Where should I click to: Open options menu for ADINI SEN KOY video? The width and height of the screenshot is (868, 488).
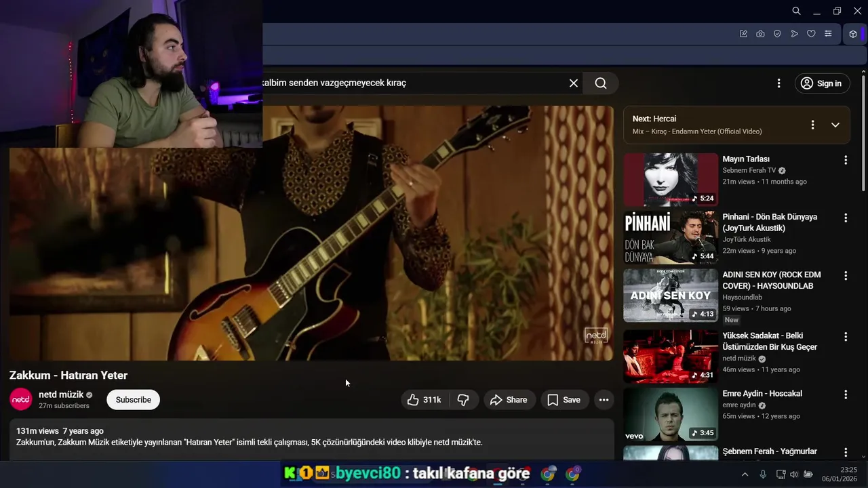pos(846,276)
